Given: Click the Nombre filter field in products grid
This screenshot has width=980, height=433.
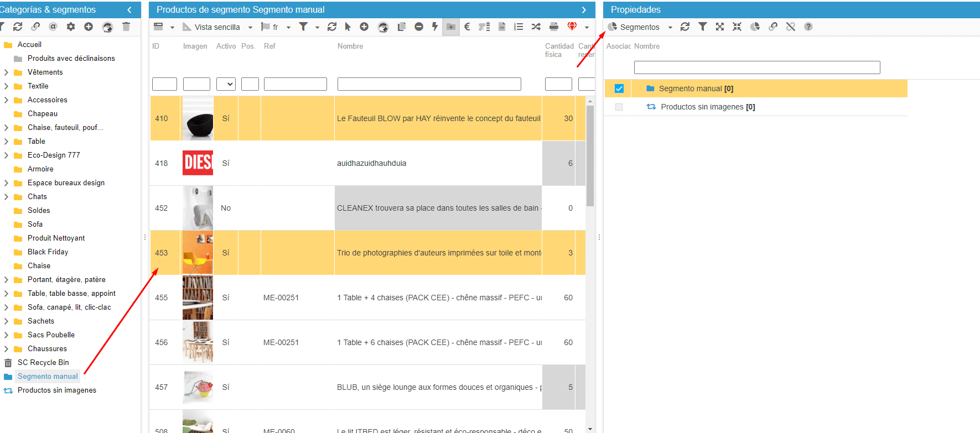Looking at the screenshot, I should (x=429, y=84).
